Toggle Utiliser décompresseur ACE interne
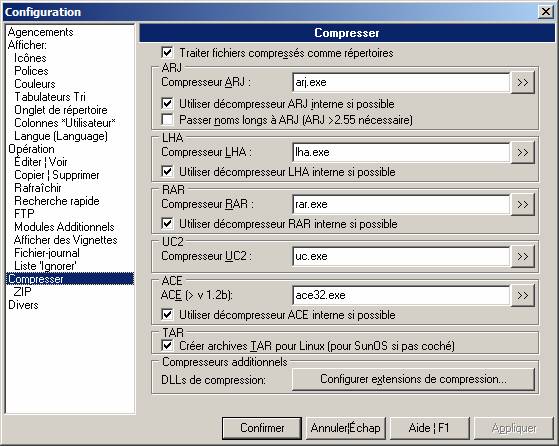Viewport: 559px width, 446px height. (167, 315)
